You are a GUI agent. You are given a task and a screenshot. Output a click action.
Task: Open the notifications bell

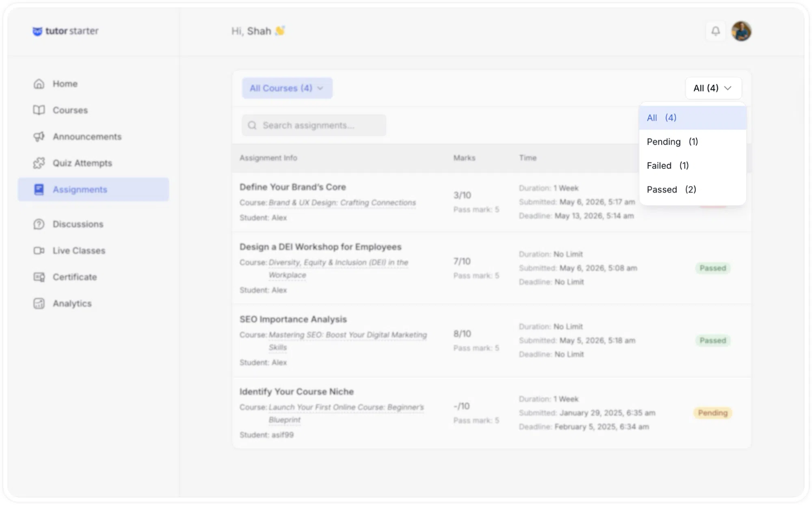click(715, 31)
